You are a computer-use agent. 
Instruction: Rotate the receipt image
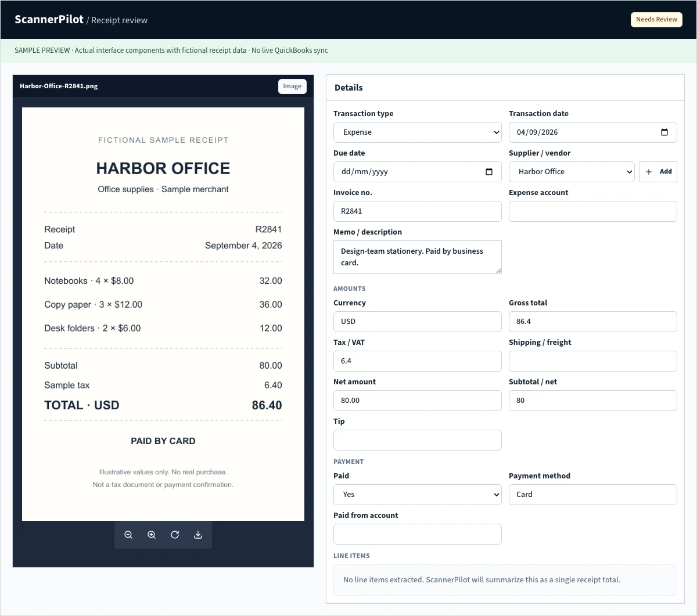tap(175, 535)
